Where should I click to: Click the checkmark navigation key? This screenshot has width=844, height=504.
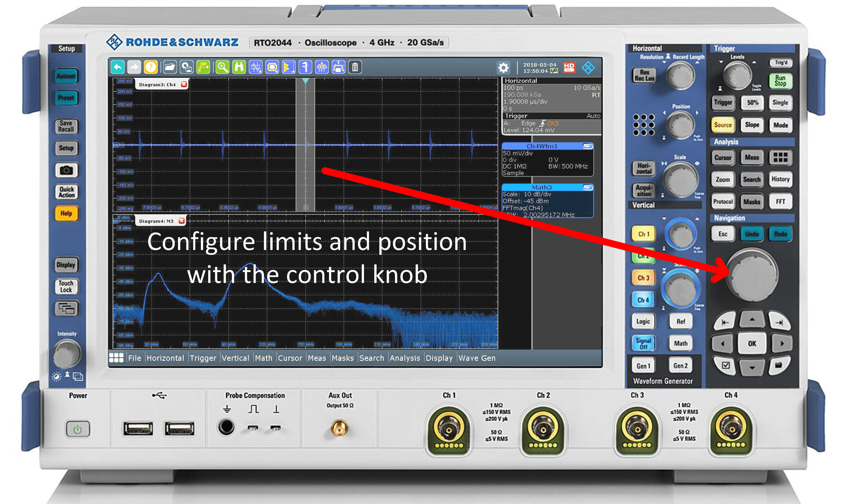coord(725,365)
